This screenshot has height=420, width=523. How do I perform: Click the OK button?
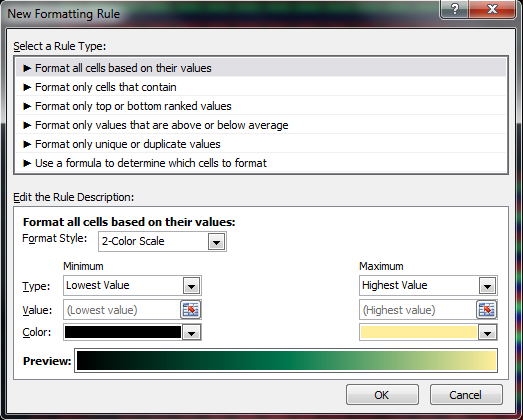click(x=382, y=395)
